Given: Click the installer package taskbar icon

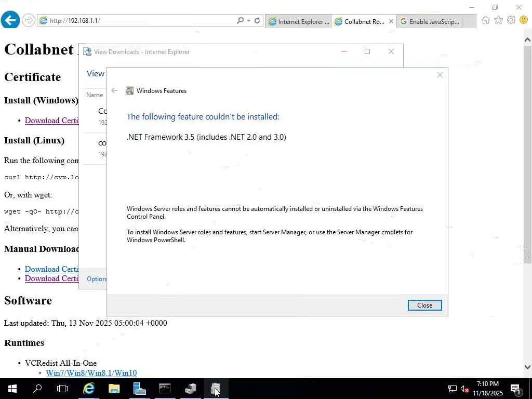Looking at the screenshot, I should pyautogui.click(x=190, y=389).
